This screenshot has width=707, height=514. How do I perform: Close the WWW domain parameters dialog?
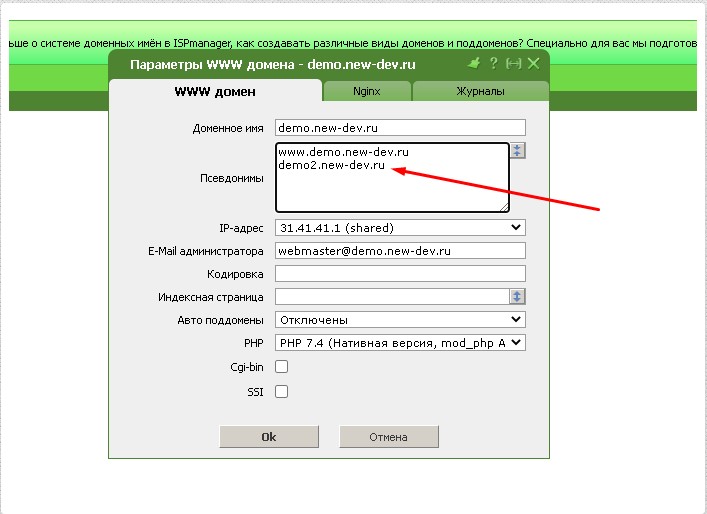click(x=534, y=64)
